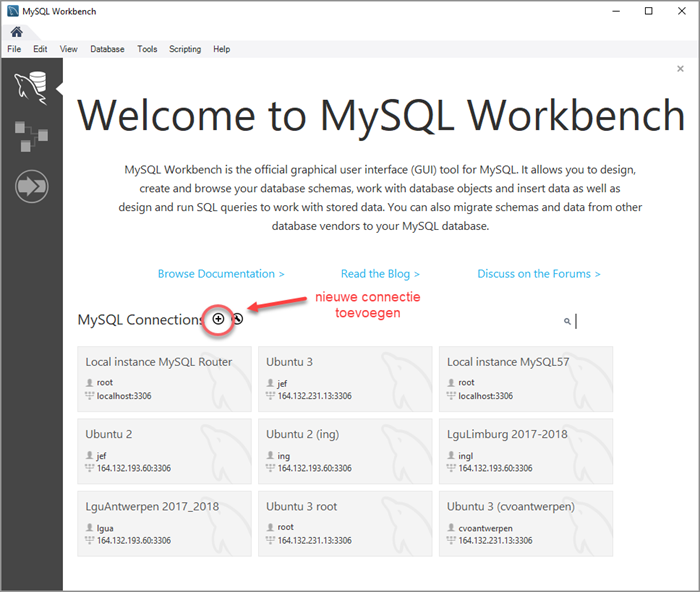700x592 pixels.
Task: Open the Home tab house icon
Action: (17, 32)
